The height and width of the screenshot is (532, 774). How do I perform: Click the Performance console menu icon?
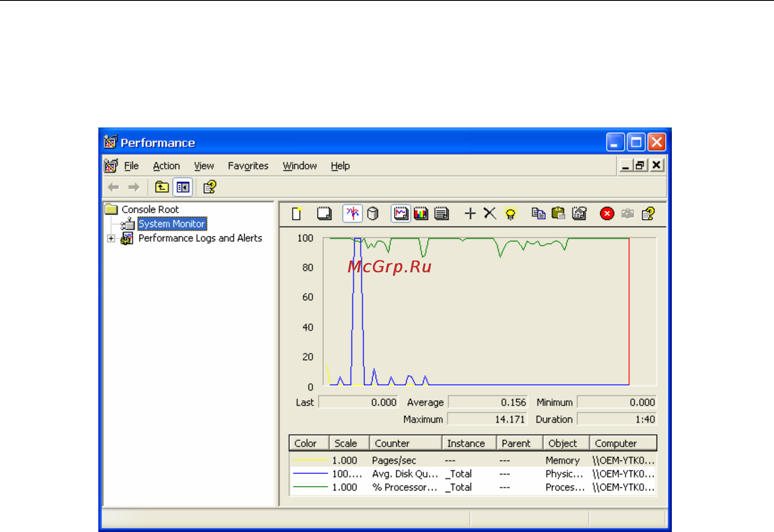pos(111,166)
